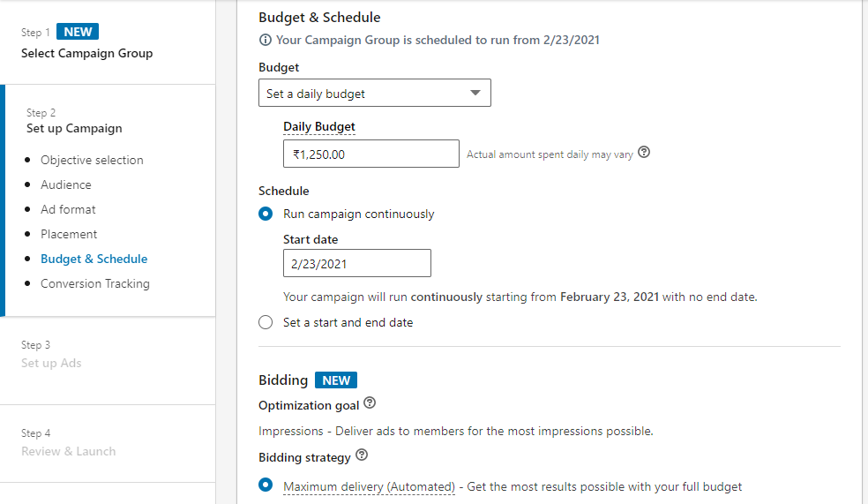Select Budget & Schedule in sidebar

pyautogui.click(x=94, y=259)
